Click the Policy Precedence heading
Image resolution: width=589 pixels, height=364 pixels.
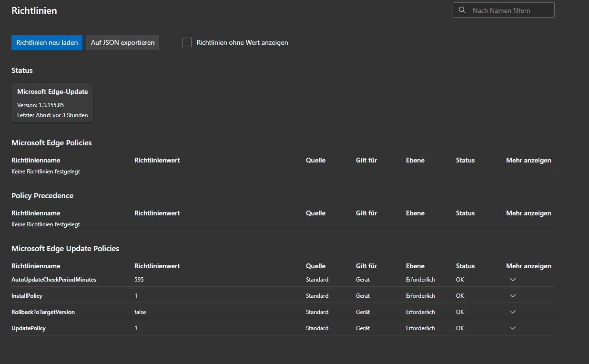pyautogui.click(x=42, y=196)
